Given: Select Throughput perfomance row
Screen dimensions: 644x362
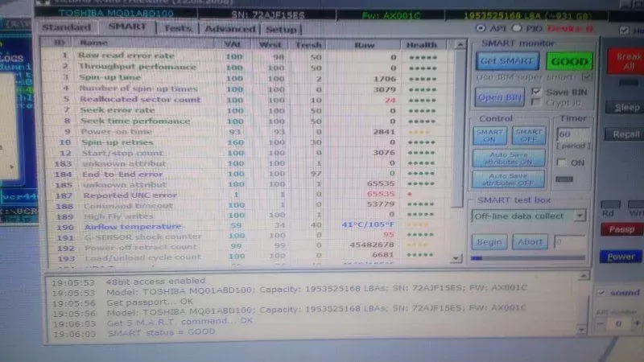Looking at the screenshot, I should pyautogui.click(x=246, y=68).
